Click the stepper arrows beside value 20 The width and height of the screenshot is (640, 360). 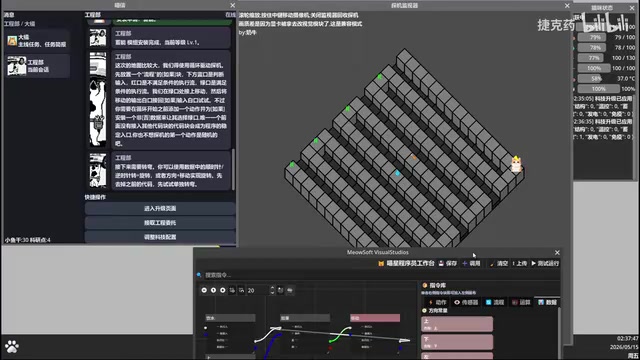pyautogui.click(x=272, y=290)
